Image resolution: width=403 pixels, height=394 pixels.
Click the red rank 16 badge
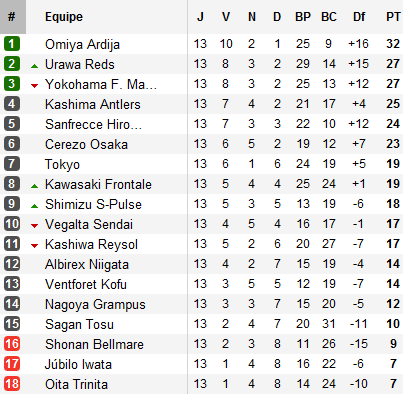[12, 344]
